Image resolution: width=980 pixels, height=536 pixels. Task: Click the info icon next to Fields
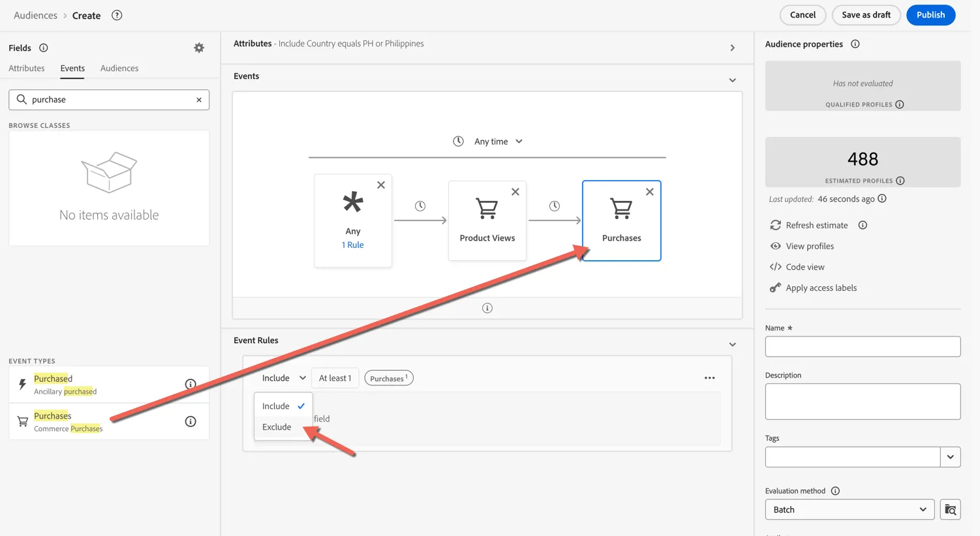click(x=44, y=48)
